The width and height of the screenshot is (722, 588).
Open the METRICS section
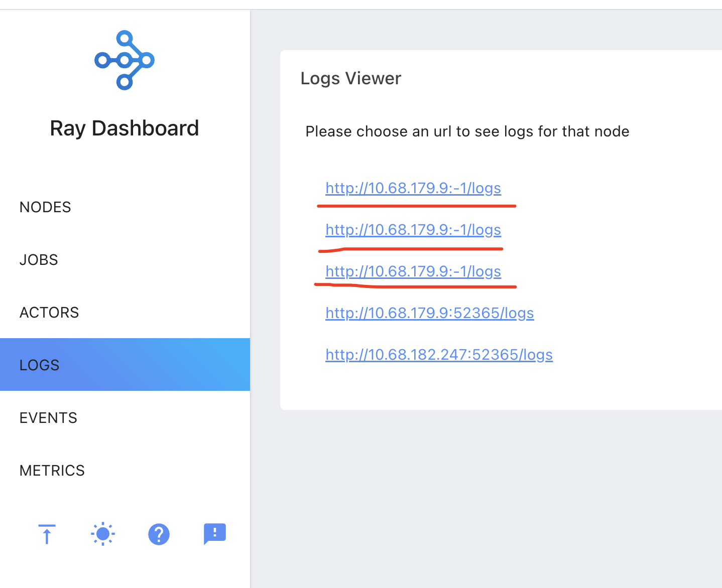coord(52,470)
